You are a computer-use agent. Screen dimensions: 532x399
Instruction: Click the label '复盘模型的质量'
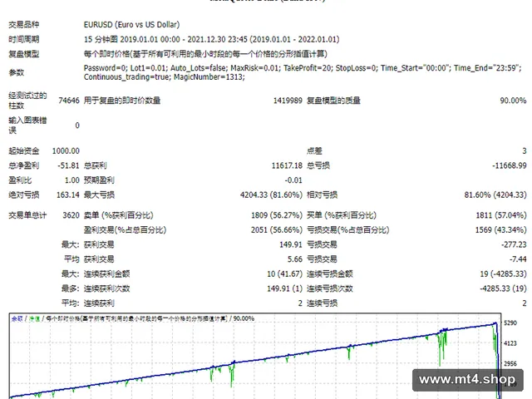coord(333,101)
